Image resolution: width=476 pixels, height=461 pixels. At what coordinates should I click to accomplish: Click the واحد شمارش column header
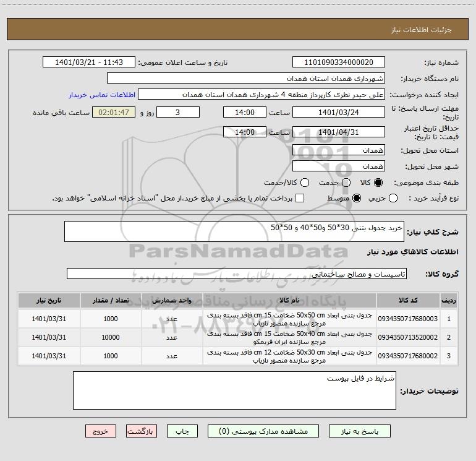coord(172,300)
